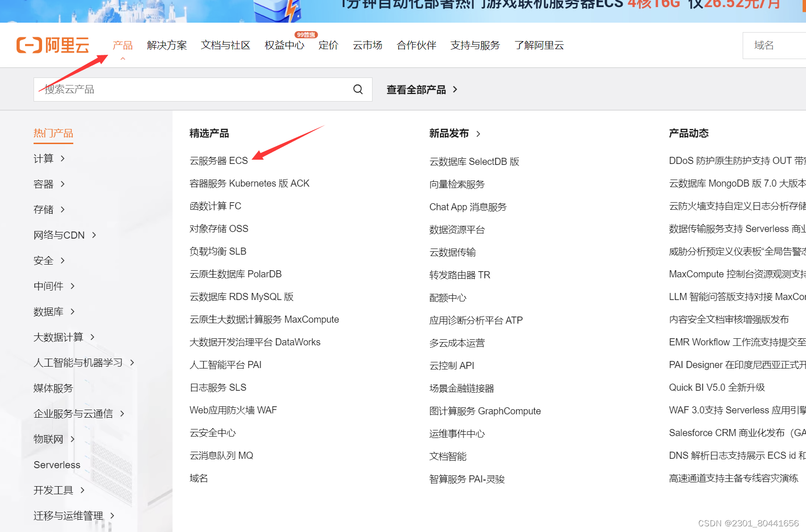Expand the 容器 category
The image size is (806, 532).
(x=49, y=184)
